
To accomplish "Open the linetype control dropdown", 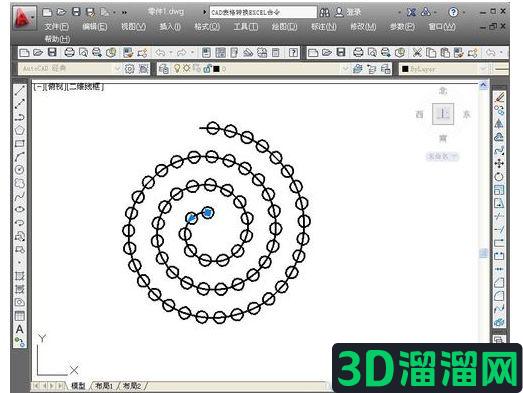I will [x=501, y=69].
